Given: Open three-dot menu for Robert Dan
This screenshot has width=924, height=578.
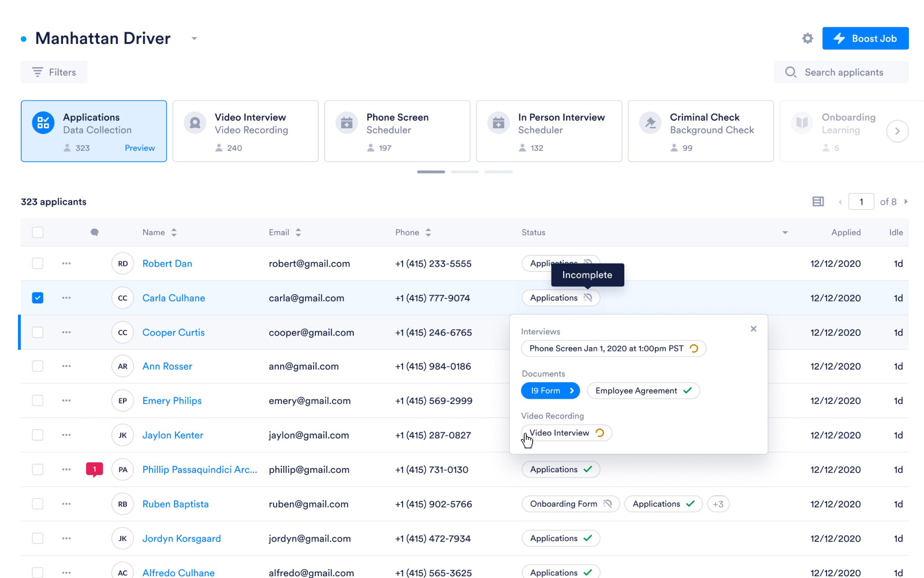Looking at the screenshot, I should [66, 264].
